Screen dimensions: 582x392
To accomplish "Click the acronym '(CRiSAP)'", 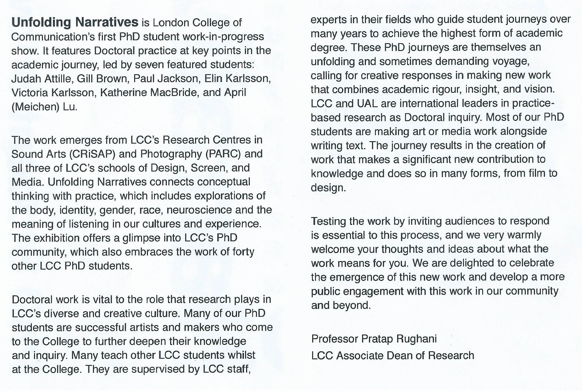I will pos(92,154).
